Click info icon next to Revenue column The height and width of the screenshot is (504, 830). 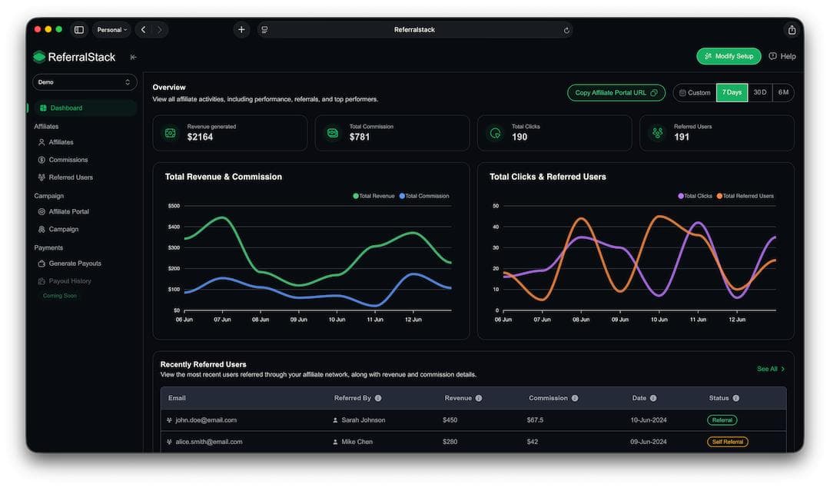pyautogui.click(x=479, y=398)
